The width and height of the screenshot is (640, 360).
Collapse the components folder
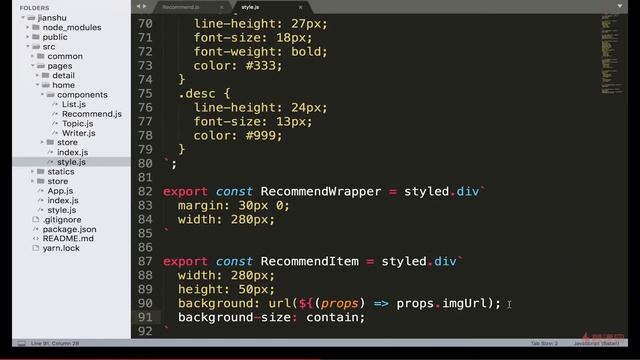click(42, 94)
